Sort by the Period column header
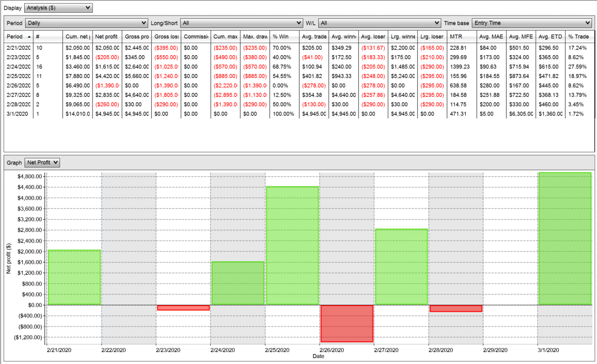The image size is (597, 364). click(19, 36)
